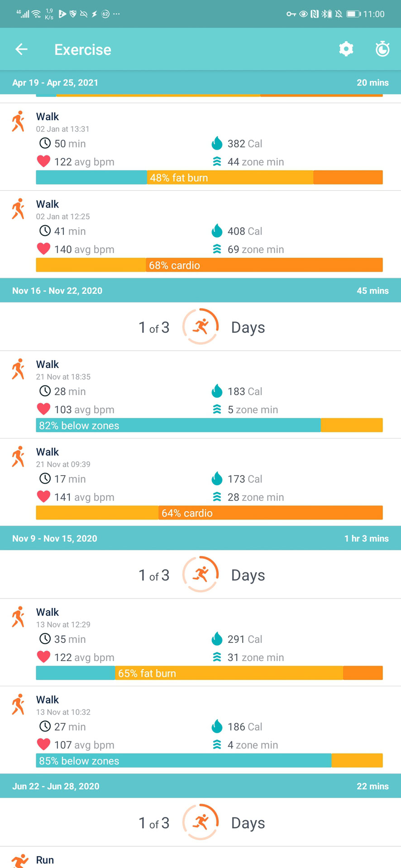
Task: Tap the Run activity icon at bottom
Action: (x=19, y=861)
